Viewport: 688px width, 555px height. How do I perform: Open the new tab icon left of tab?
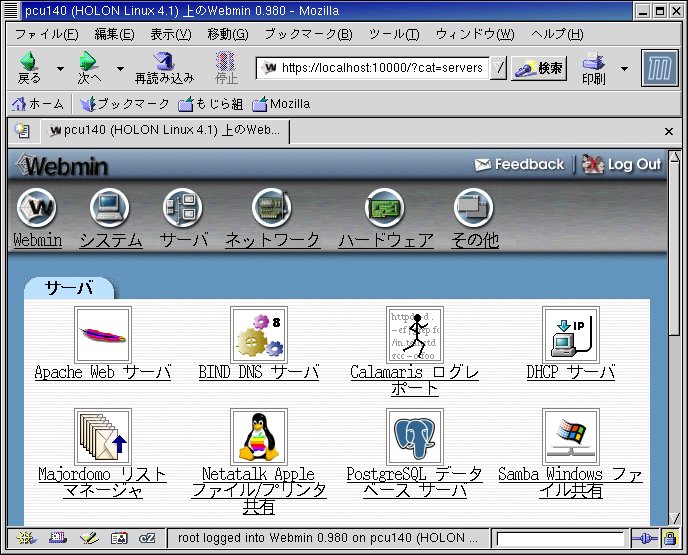(22, 131)
